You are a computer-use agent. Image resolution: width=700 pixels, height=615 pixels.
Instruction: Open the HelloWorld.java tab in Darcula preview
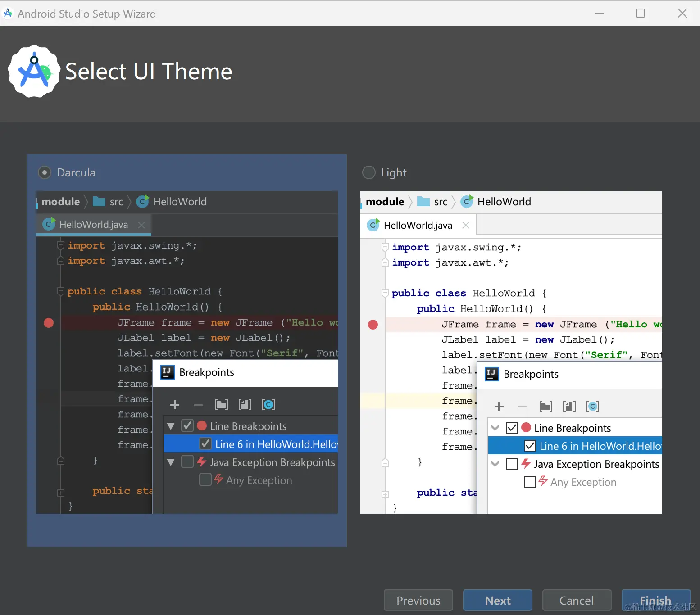pos(94,225)
